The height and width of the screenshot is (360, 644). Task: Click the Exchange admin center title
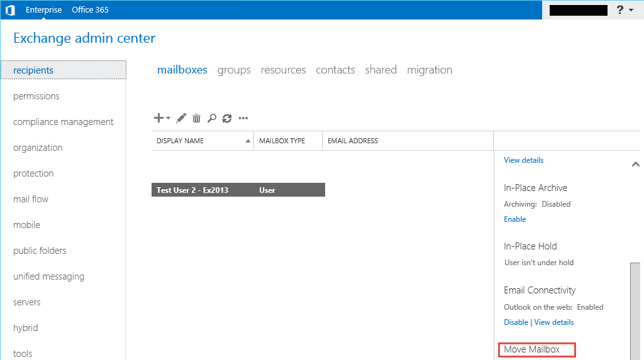84,38
